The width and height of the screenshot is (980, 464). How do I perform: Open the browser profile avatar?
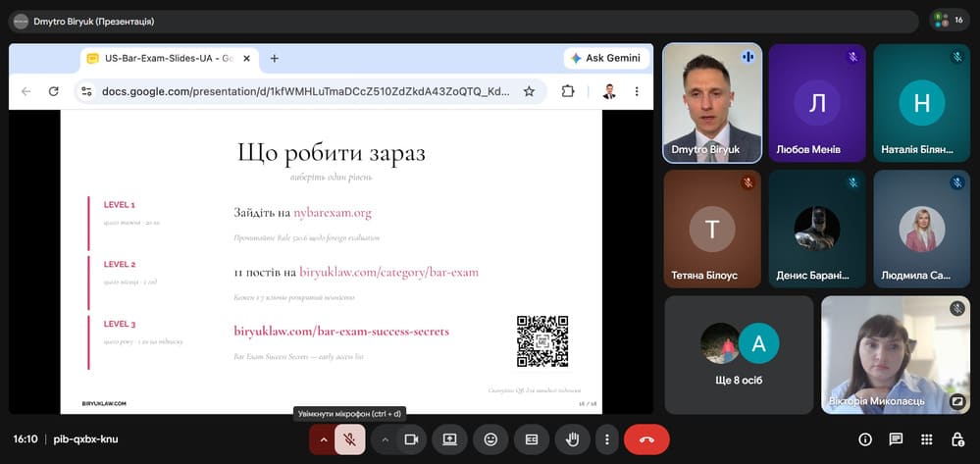[609, 91]
